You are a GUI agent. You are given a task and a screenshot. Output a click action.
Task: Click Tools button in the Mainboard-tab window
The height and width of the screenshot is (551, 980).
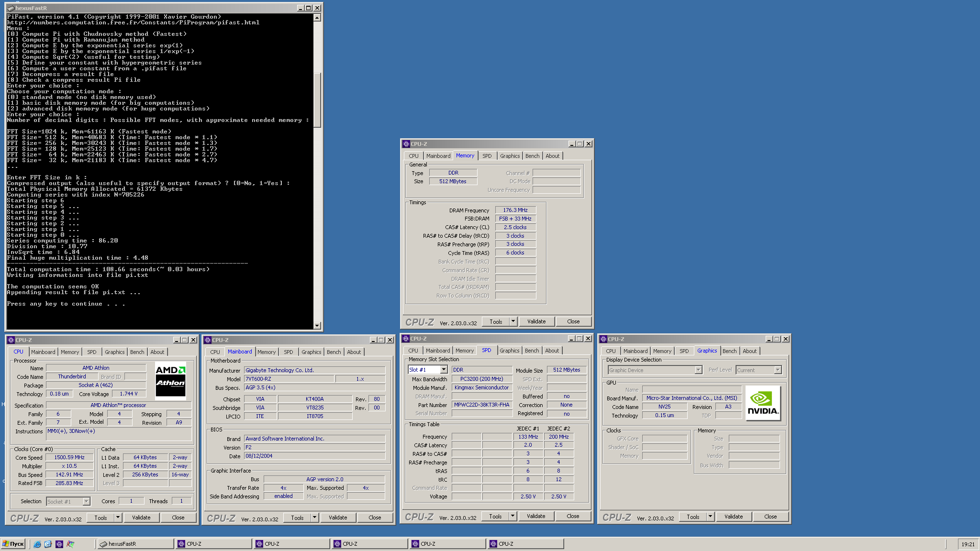pos(297,518)
